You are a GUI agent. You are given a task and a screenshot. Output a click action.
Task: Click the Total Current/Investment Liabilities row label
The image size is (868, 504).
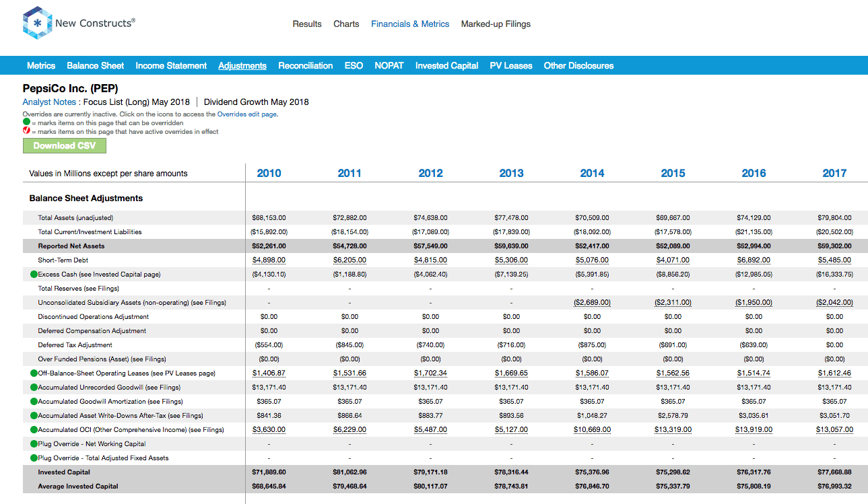coord(90,232)
